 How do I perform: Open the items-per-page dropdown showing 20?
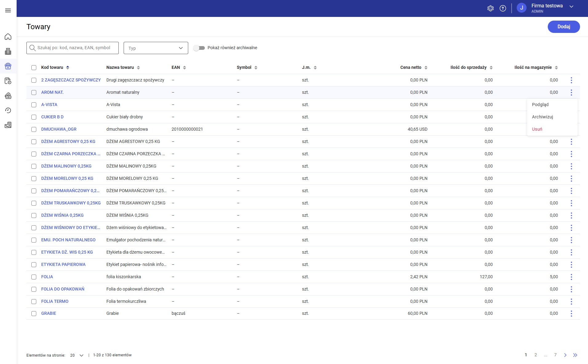77,355
